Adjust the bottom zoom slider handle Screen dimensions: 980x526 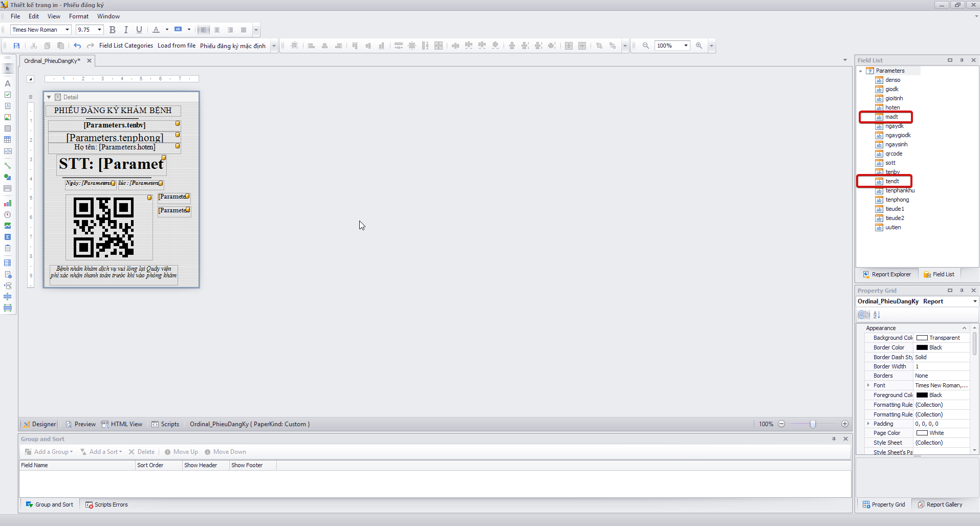tap(813, 424)
